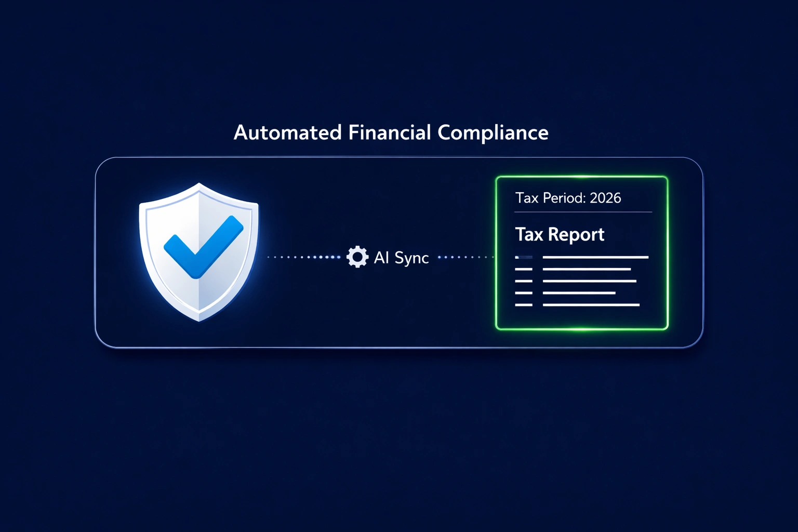Open the Automated Financial Compliance header
The height and width of the screenshot is (532, 798).
[x=391, y=133]
